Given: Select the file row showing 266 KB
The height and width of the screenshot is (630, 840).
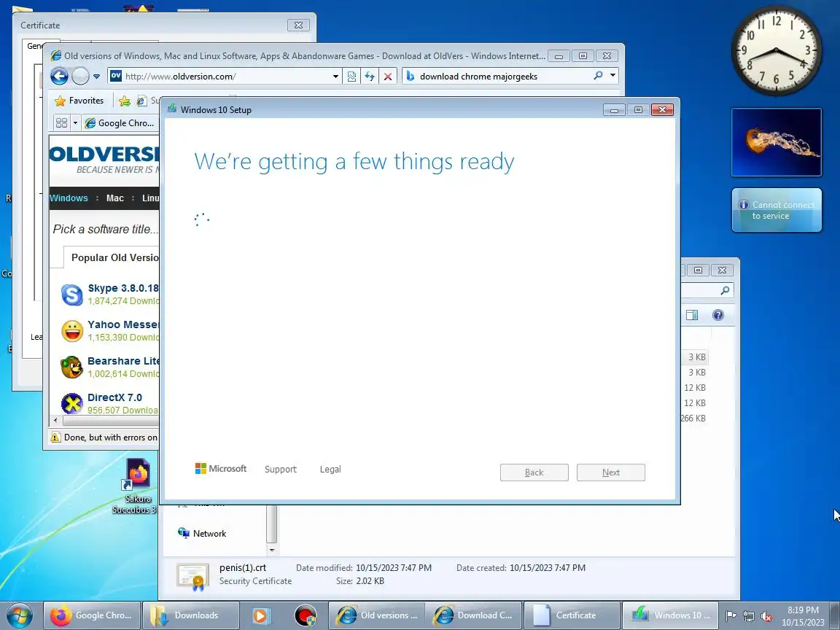Looking at the screenshot, I should tap(694, 418).
